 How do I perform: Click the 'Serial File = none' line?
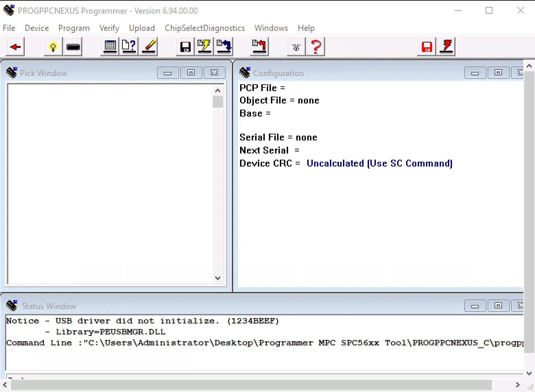(278, 137)
